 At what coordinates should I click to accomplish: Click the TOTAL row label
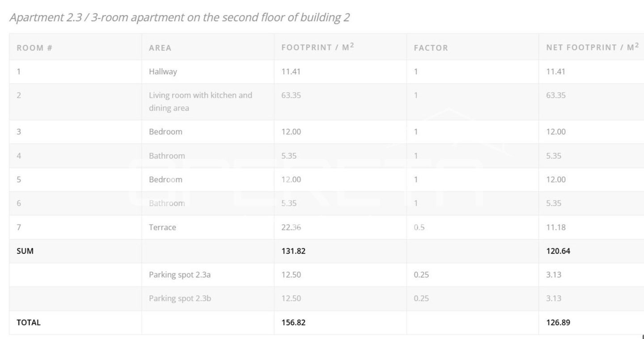pos(29,322)
